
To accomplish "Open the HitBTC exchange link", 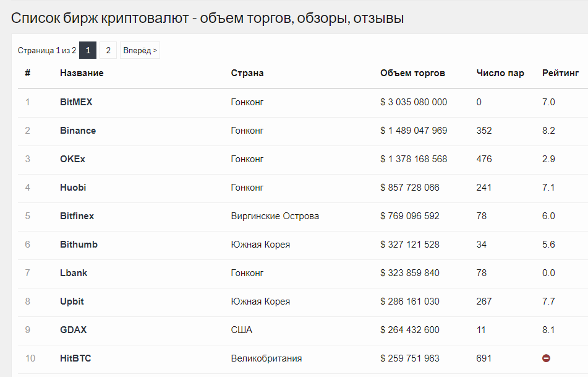I will 75,358.
